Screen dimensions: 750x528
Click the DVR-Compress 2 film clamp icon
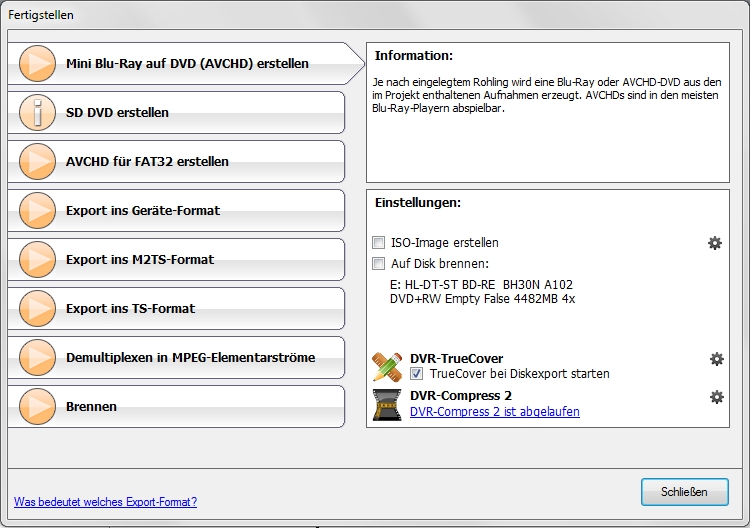387,405
